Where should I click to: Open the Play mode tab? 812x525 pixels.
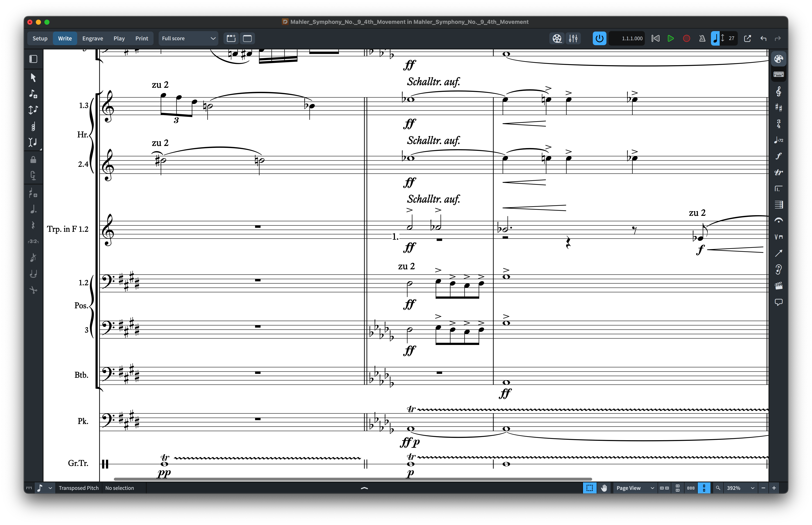tap(119, 39)
